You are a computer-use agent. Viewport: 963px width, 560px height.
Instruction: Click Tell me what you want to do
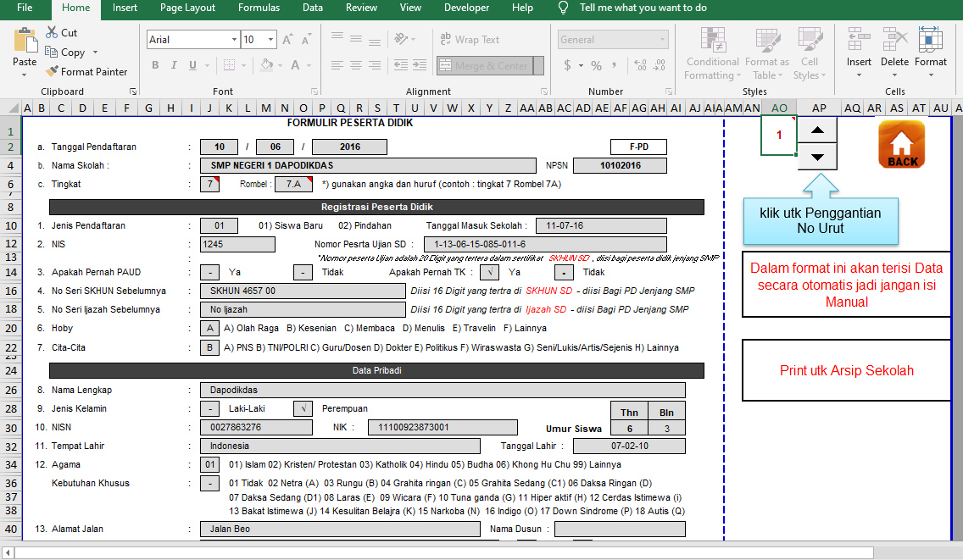pyautogui.click(x=643, y=8)
